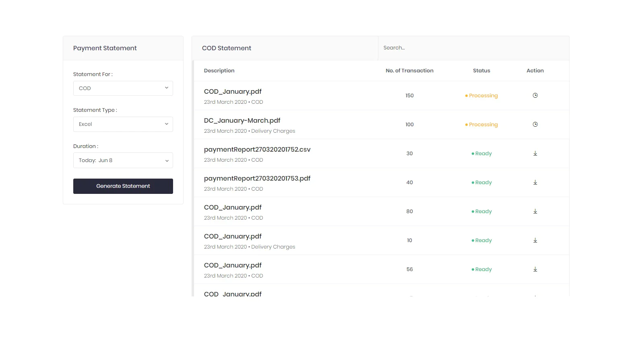This screenshot has width=644, height=362.
Task: Download the COD_January.pdf with 56 transactions
Action: (x=535, y=269)
